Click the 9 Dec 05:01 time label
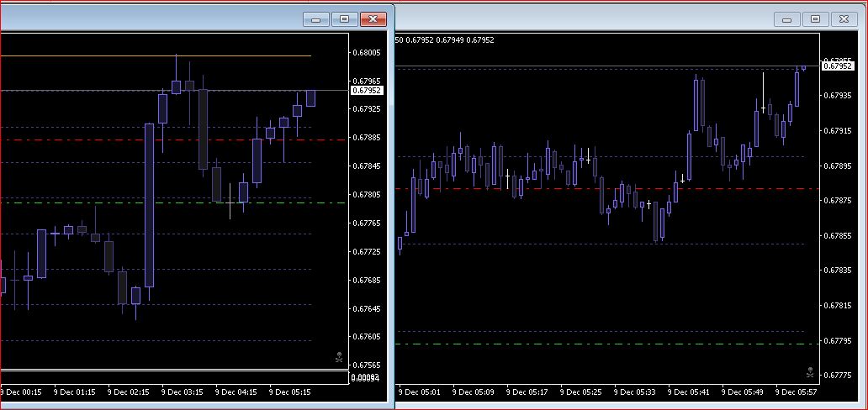The width and height of the screenshot is (868, 410). coord(420,392)
